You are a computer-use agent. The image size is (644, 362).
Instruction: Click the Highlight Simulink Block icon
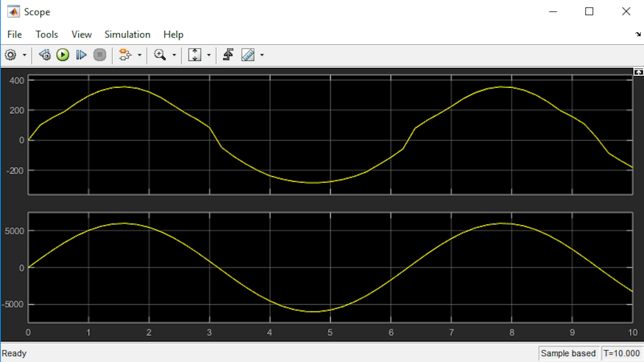[x=125, y=55]
